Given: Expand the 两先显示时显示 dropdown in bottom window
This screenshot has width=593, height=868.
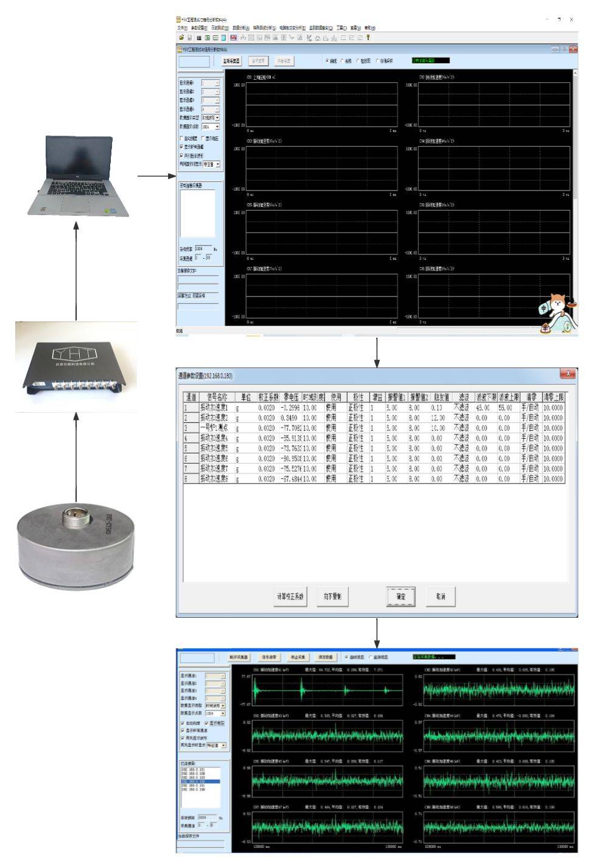Looking at the screenshot, I should click(x=223, y=745).
